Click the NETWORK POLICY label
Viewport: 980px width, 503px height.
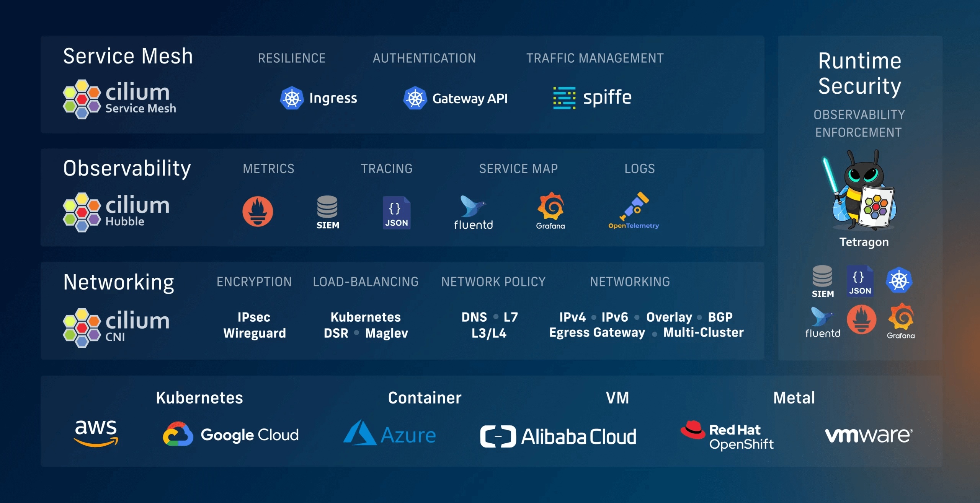493,282
